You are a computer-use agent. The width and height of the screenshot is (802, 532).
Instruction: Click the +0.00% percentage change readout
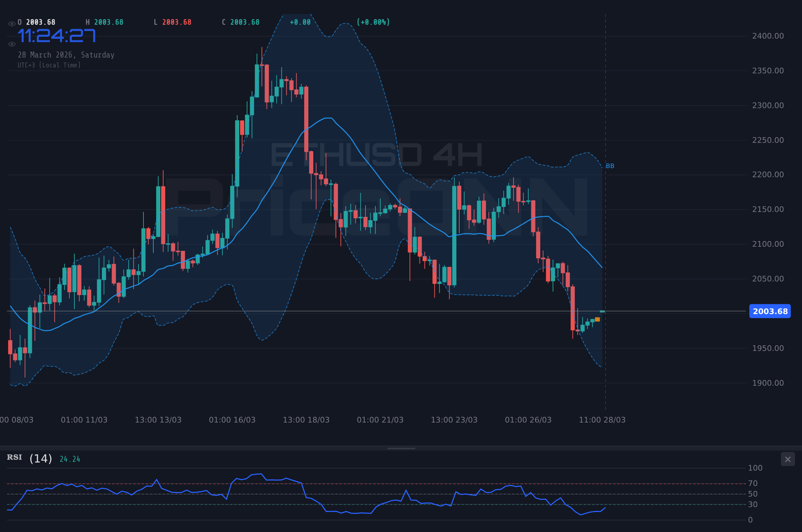pyautogui.click(x=373, y=22)
